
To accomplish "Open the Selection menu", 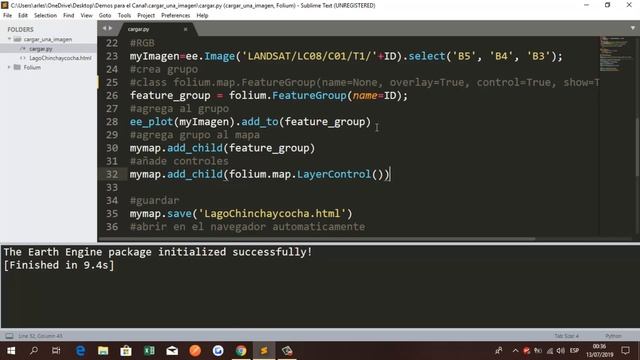I will [45, 16].
